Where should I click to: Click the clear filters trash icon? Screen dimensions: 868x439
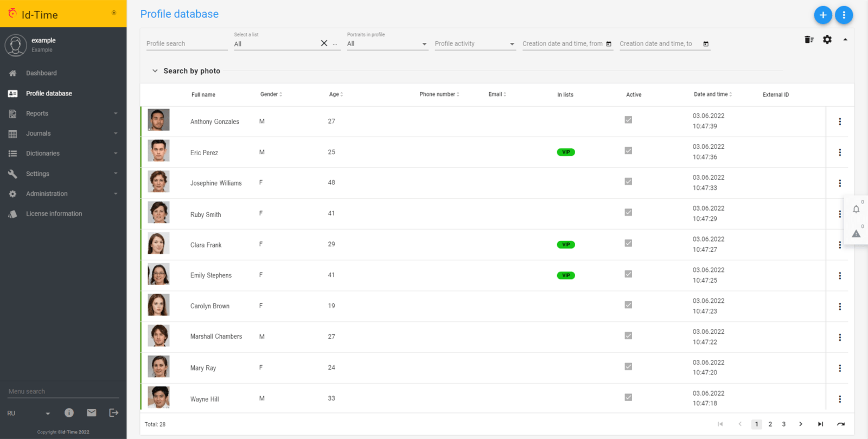coord(809,40)
